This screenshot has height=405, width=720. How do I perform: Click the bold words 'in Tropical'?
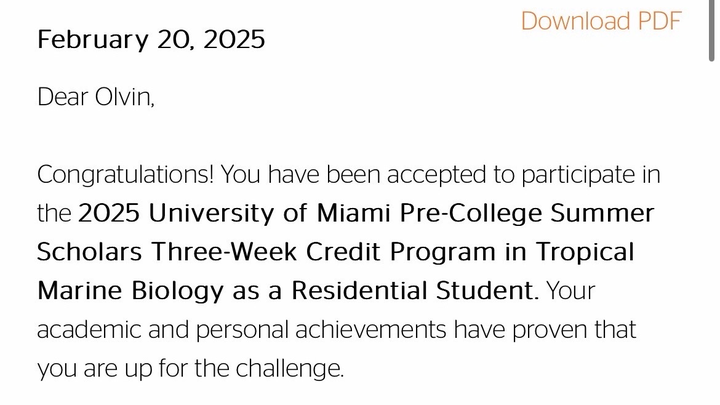[569, 253]
